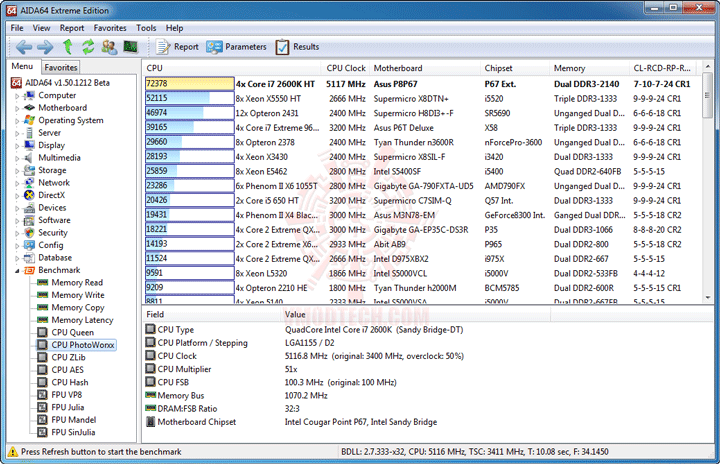
Task: Select the Memory Read RAM icon
Action: [x=43, y=283]
